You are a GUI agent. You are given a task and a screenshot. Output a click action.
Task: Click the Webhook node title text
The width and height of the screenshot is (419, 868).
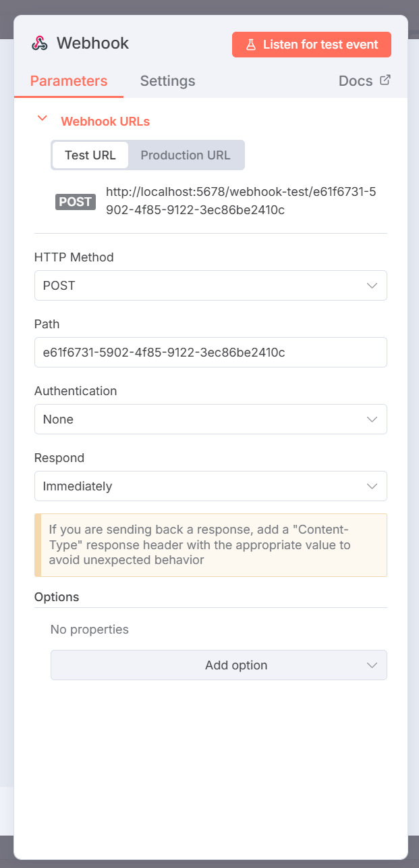point(92,44)
